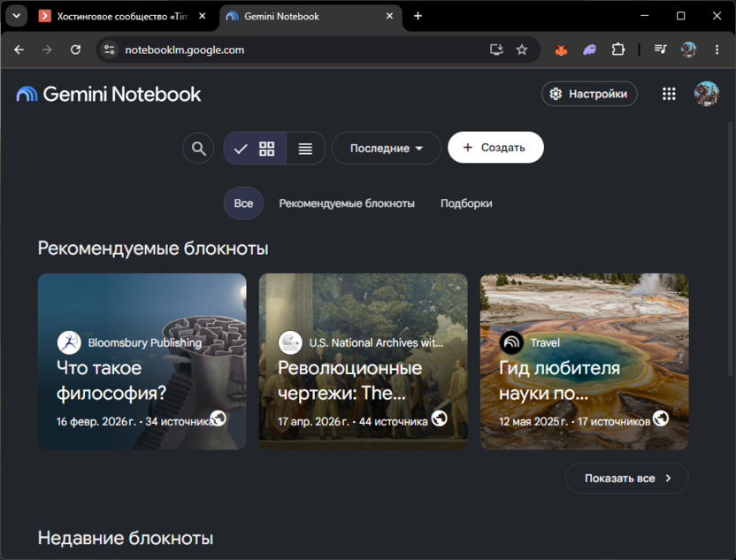The image size is (736, 560).
Task: Open the Extensions puzzle icon
Action: click(x=618, y=50)
